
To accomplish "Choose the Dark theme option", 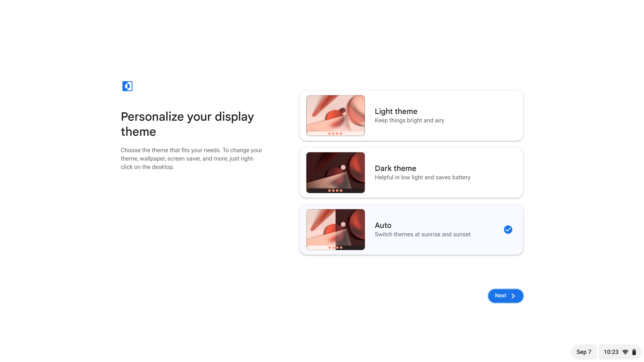I will (411, 173).
